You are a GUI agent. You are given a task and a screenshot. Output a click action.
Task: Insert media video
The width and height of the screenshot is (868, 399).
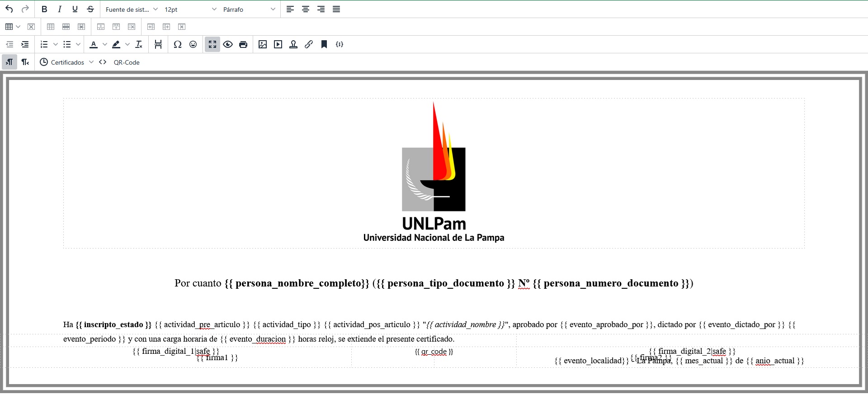(x=278, y=44)
